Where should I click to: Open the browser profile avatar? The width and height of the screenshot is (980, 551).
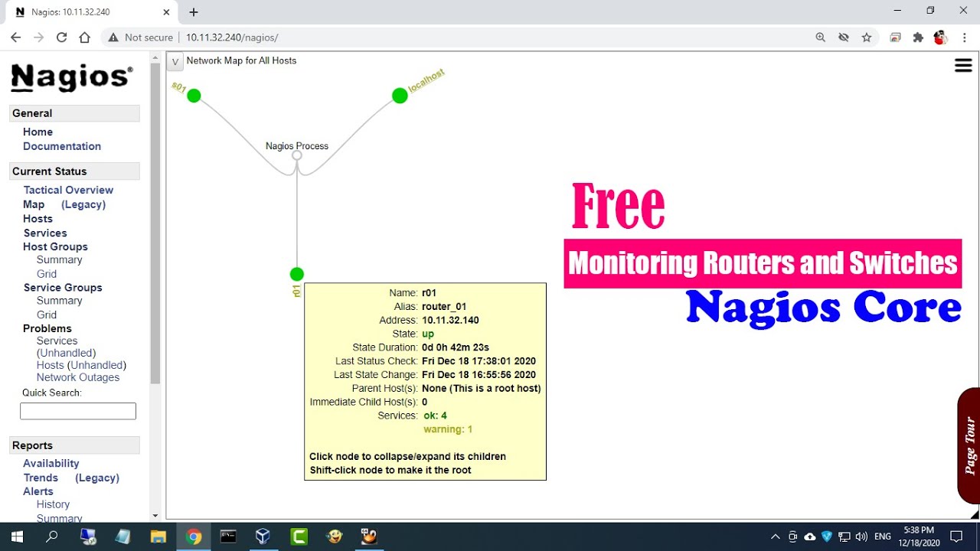941,37
